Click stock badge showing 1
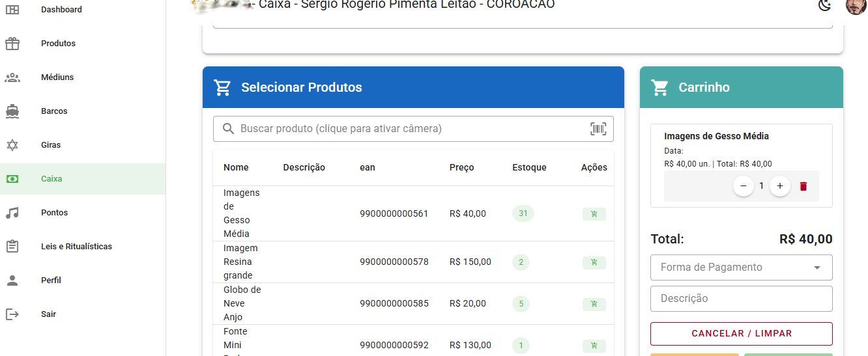Image resolution: width=868 pixels, height=356 pixels. point(521,345)
